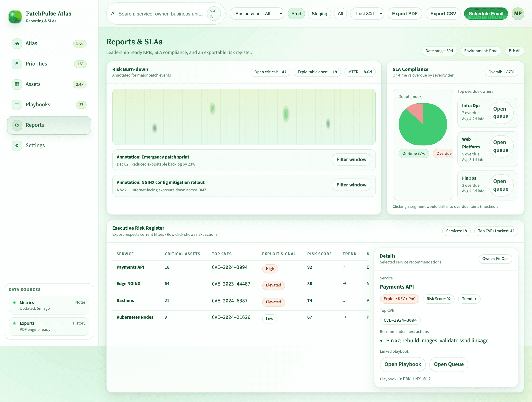Click the Settings gear icon

tap(17, 146)
